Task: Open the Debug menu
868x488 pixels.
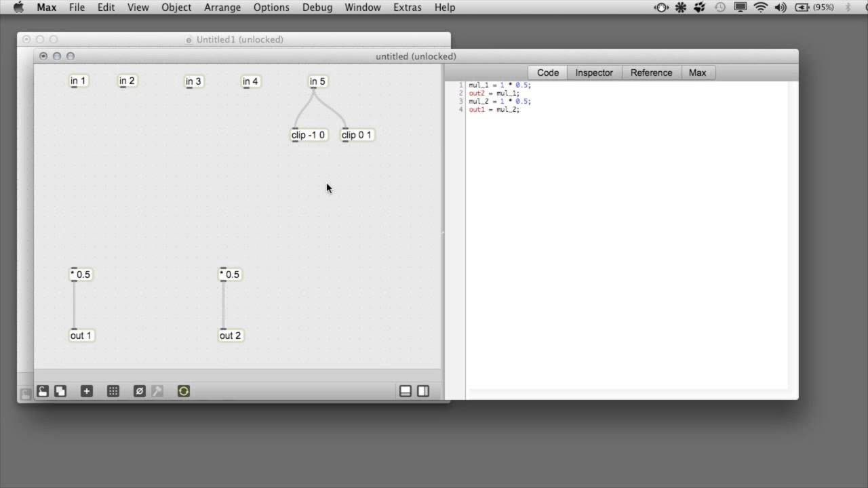Action: click(317, 7)
